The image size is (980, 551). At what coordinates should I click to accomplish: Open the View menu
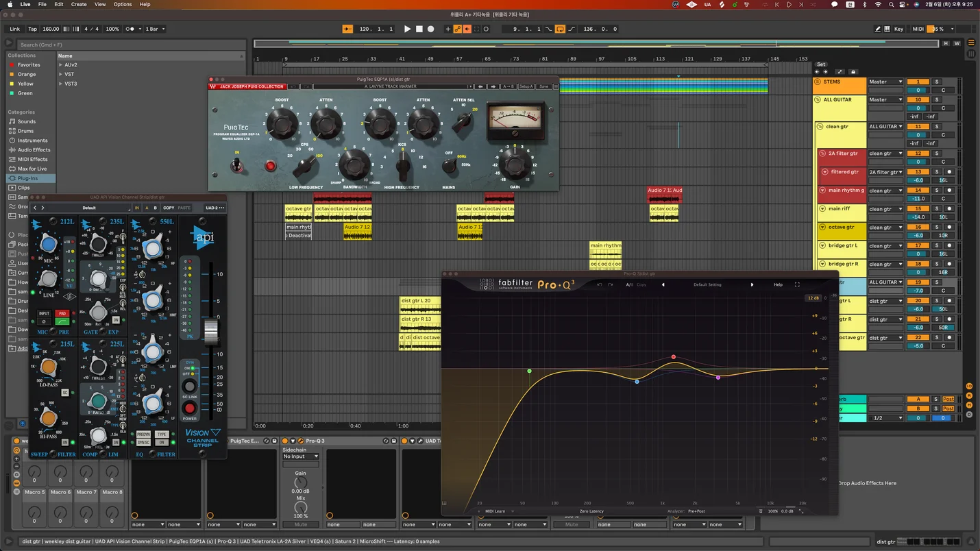pos(100,4)
